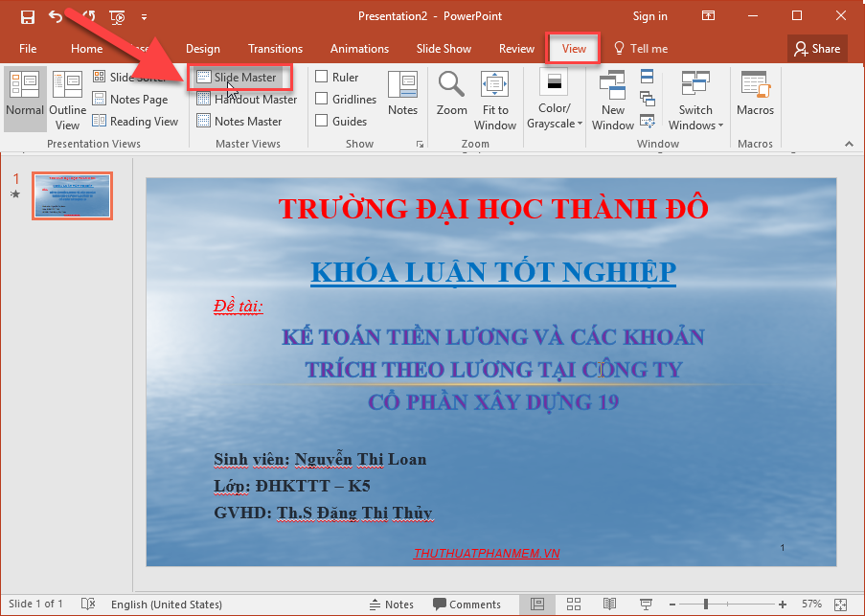Viewport: 865px width, 616px height.
Task: Click the THUTHUATPHANMEM.VN link on the slide
Action: (x=487, y=553)
